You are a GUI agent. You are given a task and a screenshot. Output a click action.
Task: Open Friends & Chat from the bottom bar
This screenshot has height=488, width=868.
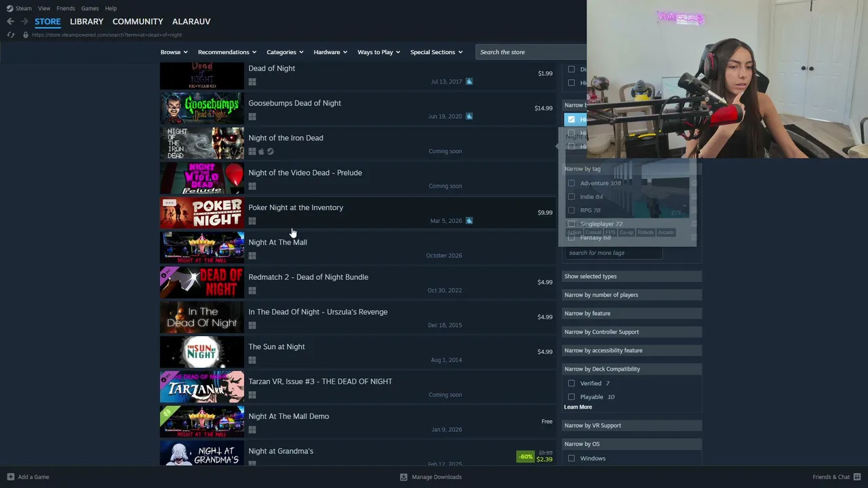[x=837, y=477]
